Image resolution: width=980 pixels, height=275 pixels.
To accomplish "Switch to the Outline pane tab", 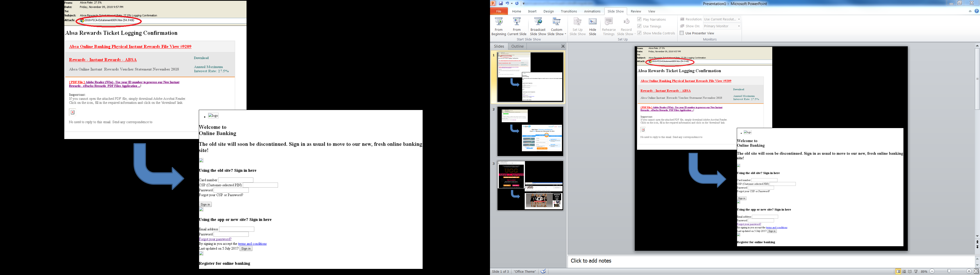I will [x=517, y=46].
